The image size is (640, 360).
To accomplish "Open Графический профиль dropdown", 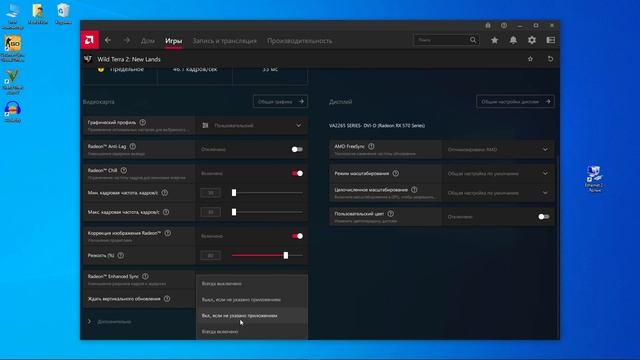I will pyautogui.click(x=251, y=125).
